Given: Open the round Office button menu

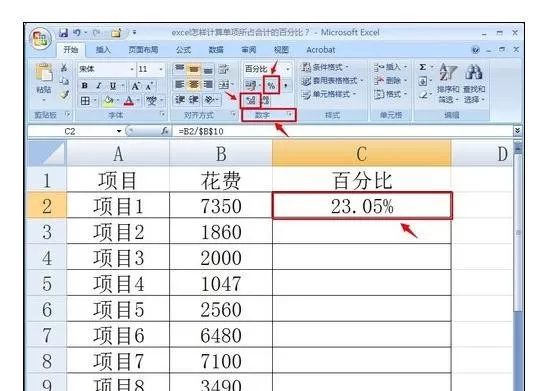Looking at the screenshot, I should [x=41, y=39].
